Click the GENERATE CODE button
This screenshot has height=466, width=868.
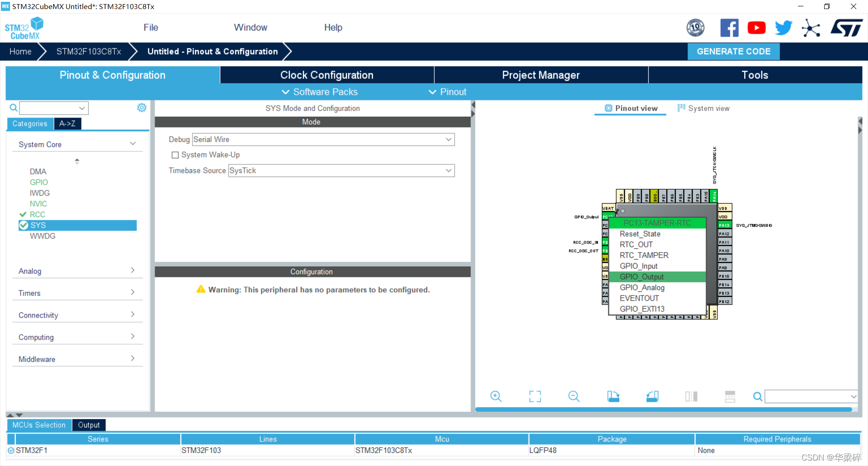733,52
